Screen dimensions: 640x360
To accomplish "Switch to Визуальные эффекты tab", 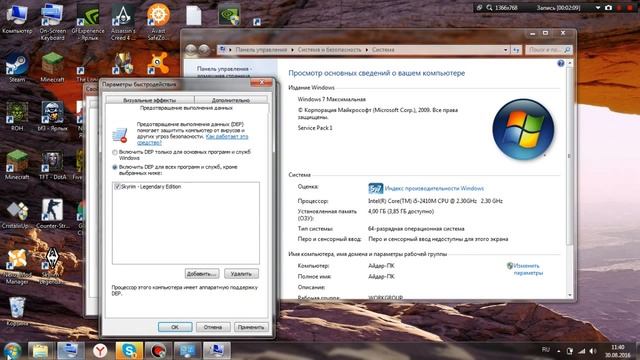I will [149, 100].
